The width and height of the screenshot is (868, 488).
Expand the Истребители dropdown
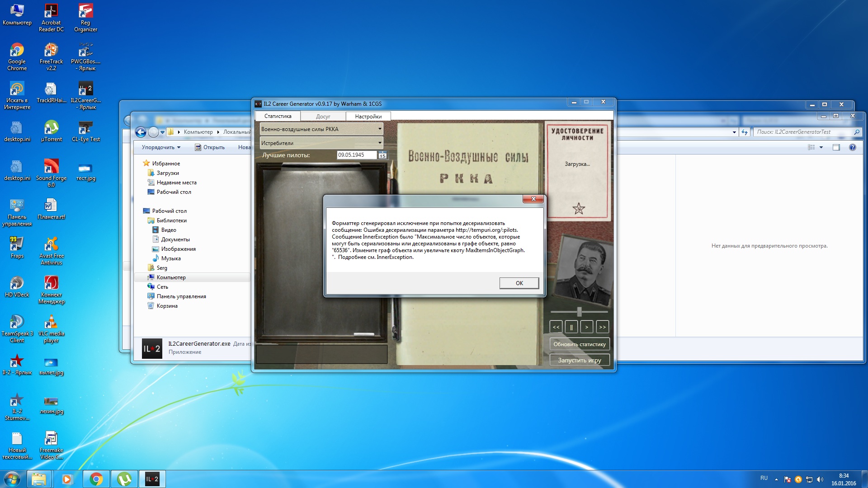point(321,143)
